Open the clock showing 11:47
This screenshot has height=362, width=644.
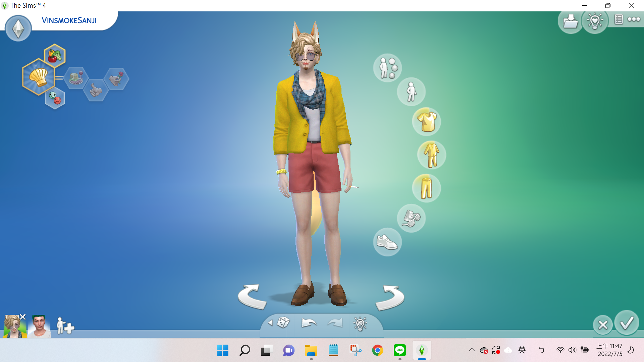click(610, 350)
